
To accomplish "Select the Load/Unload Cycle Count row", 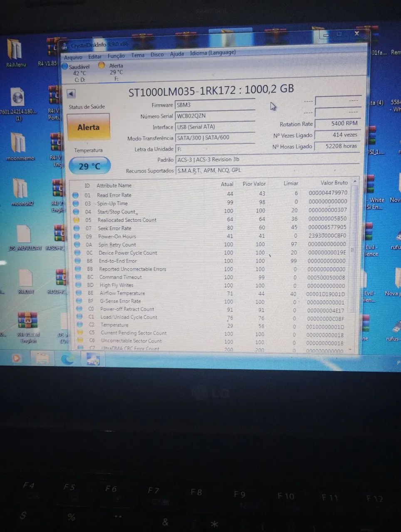I will pyautogui.click(x=212, y=318).
